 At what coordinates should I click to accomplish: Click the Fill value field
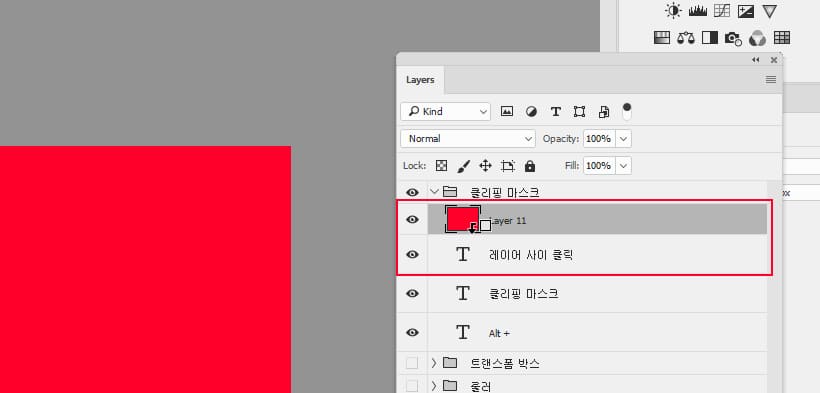pyautogui.click(x=599, y=165)
